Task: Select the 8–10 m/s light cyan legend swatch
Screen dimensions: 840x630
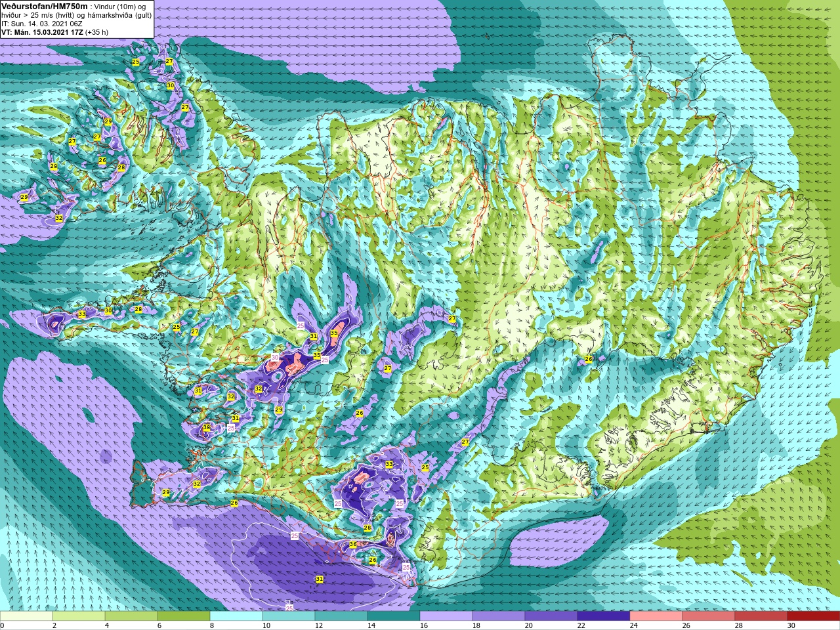Action: pyautogui.click(x=236, y=616)
